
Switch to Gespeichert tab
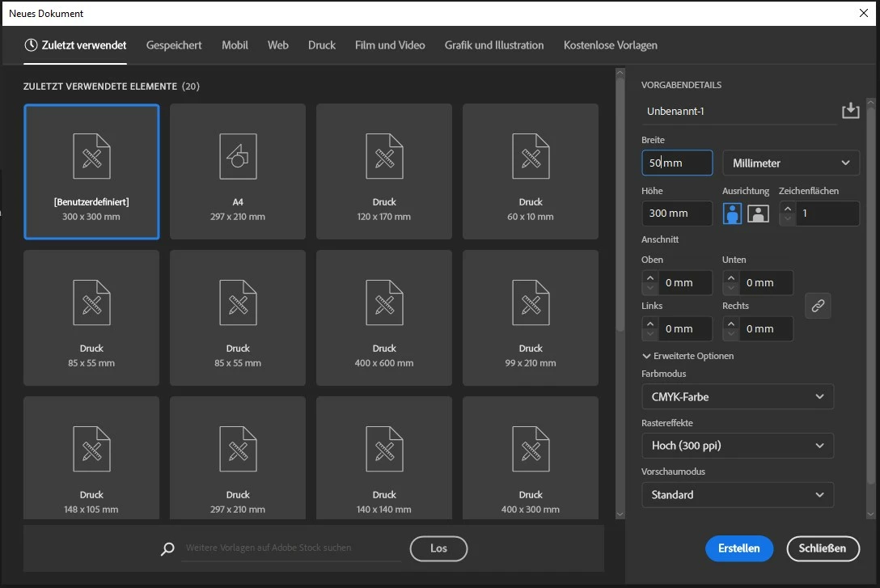click(173, 44)
